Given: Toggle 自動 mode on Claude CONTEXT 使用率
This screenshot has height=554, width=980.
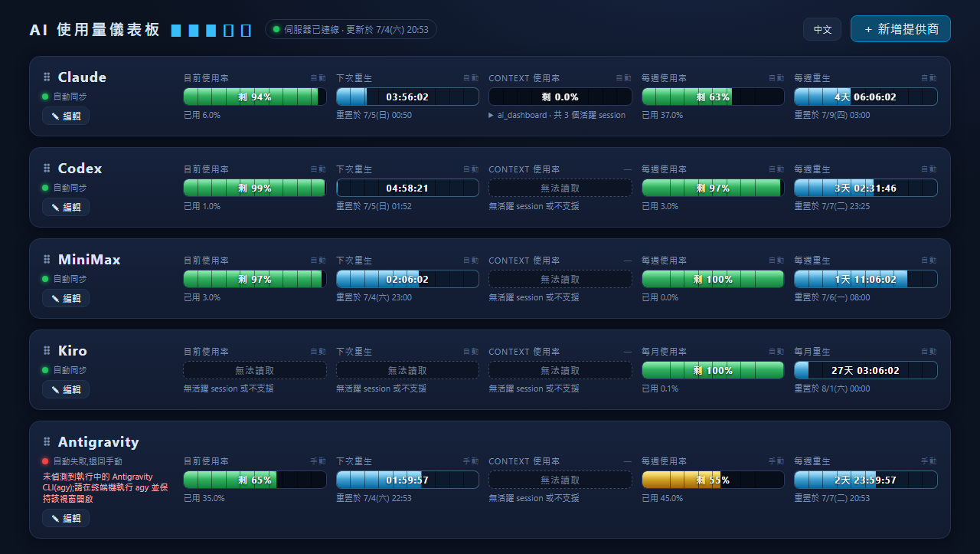Looking at the screenshot, I should pyautogui.click(x=624, y=78).
